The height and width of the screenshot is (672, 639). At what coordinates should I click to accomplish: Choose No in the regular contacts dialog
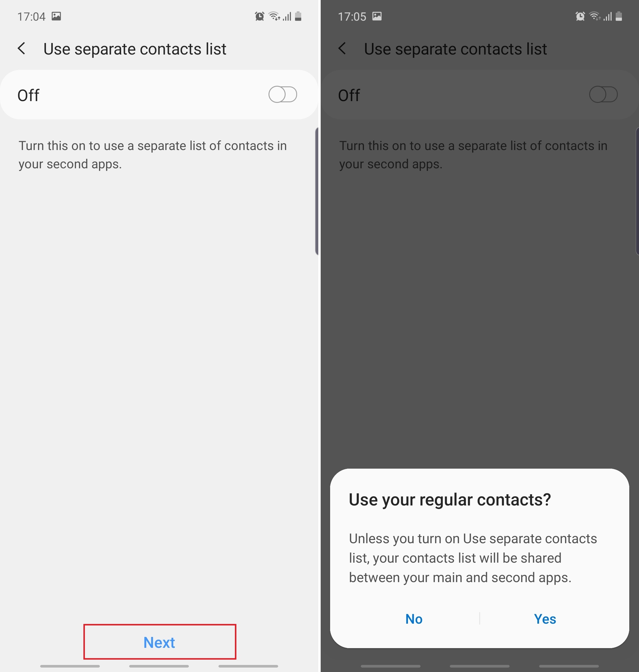[x=414, y=619]
